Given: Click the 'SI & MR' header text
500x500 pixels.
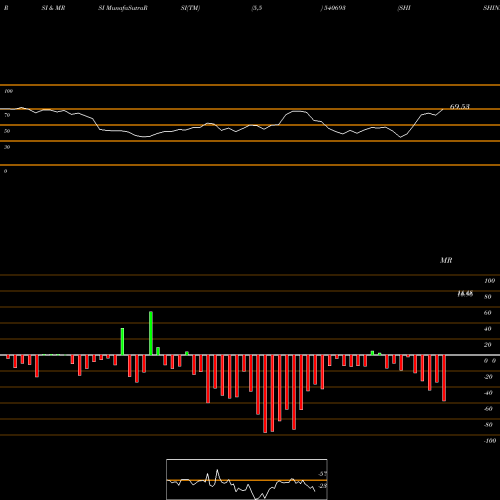Looking at the screenshot, I should [x=53, y=8].
